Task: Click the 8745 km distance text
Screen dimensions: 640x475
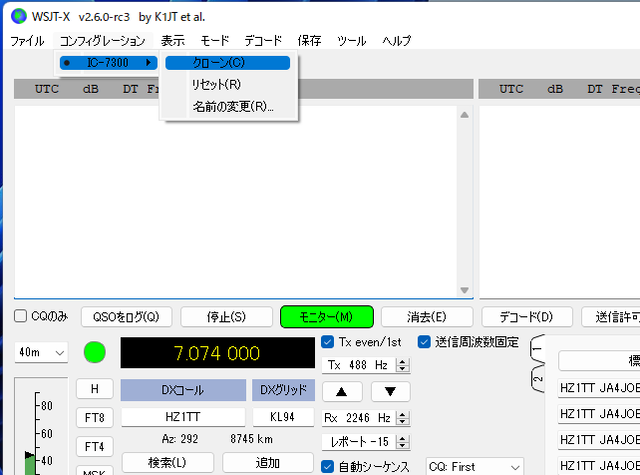Action: pos(251,439)
